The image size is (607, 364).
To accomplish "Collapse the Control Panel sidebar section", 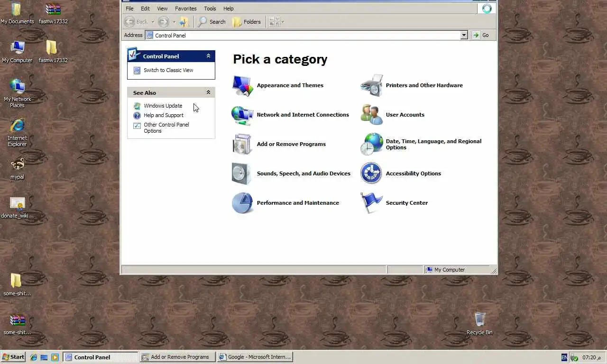I will [208, 56].
